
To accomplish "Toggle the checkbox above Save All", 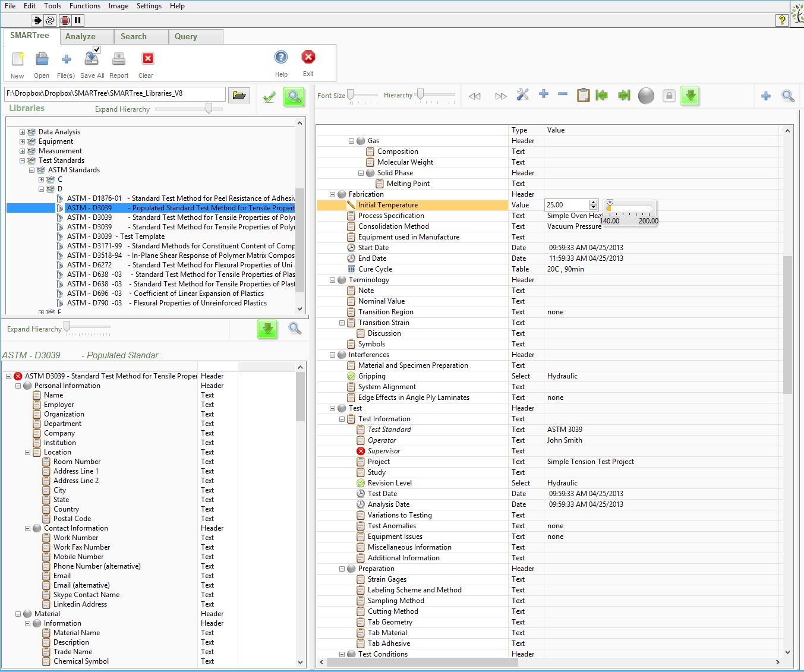I will pyautogui.click(x=97, y=49).
